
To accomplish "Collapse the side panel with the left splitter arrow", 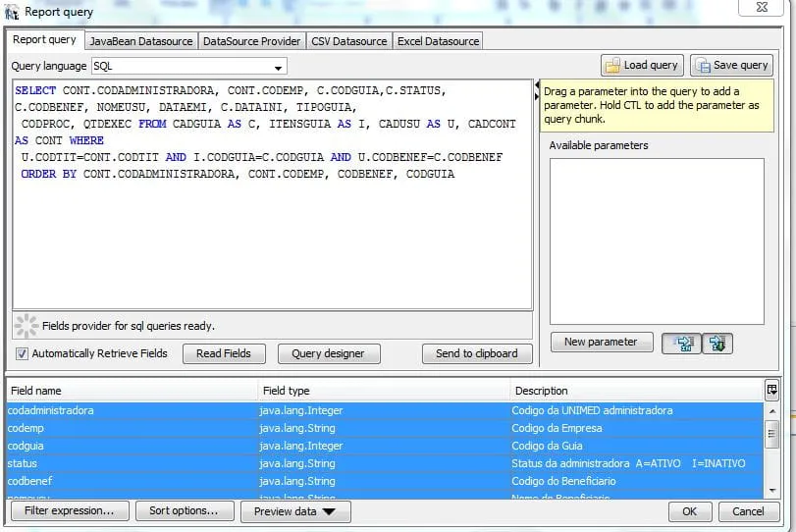I will (x=537, y=84).
